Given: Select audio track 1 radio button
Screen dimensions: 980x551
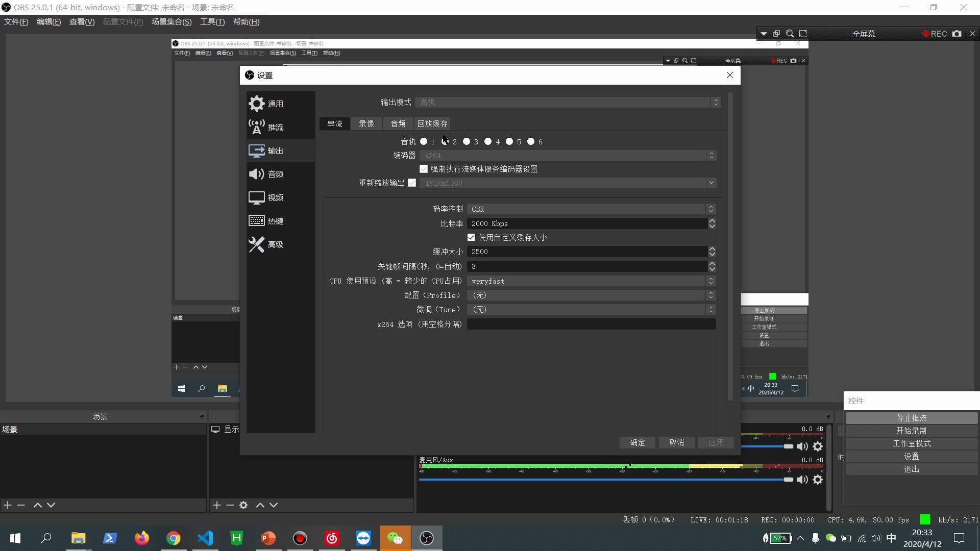Looking at the screenshot, I should coord(424,142).
